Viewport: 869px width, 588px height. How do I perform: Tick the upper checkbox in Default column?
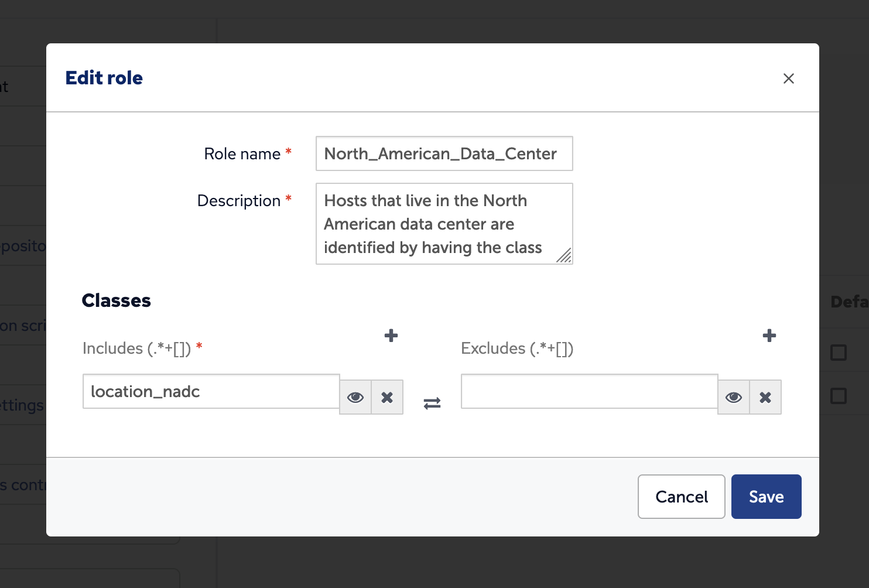click(x=839, y=353)
